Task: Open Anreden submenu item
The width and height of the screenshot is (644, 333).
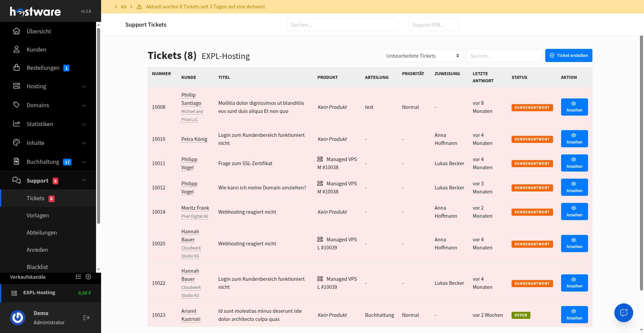Action: pyautogui.click(x=48, y=249)
